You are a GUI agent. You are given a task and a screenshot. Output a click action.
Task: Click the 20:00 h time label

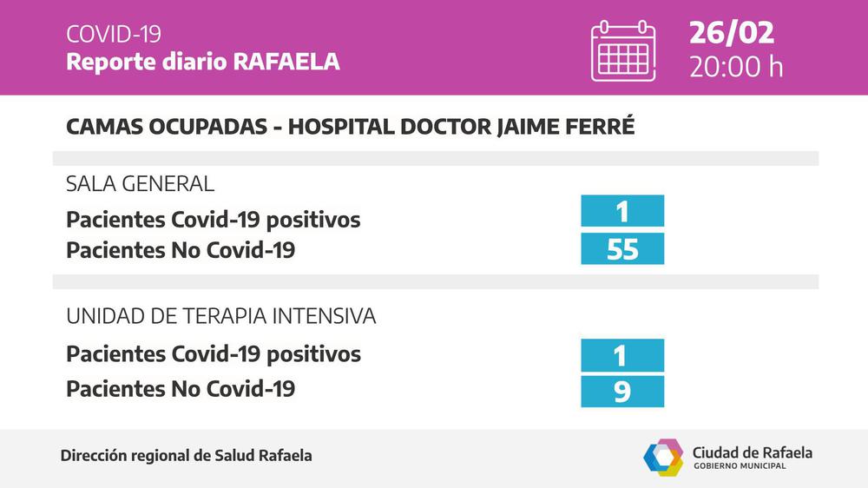(736, 68)
